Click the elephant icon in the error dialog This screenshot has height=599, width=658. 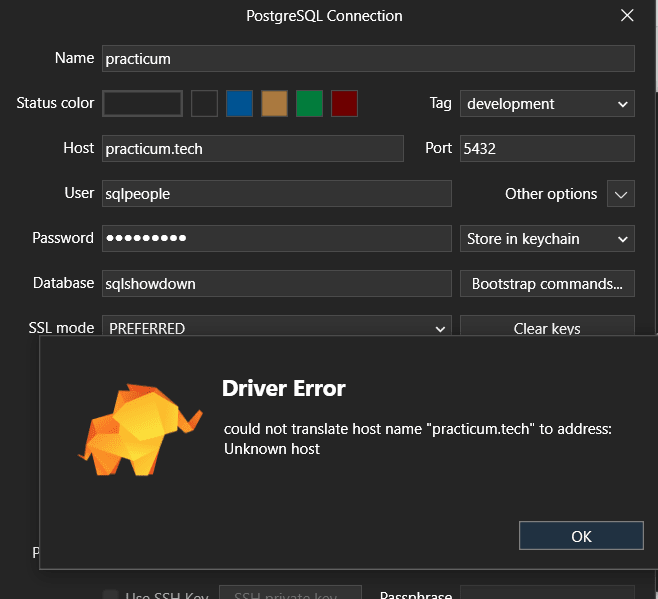coord(141,429)
